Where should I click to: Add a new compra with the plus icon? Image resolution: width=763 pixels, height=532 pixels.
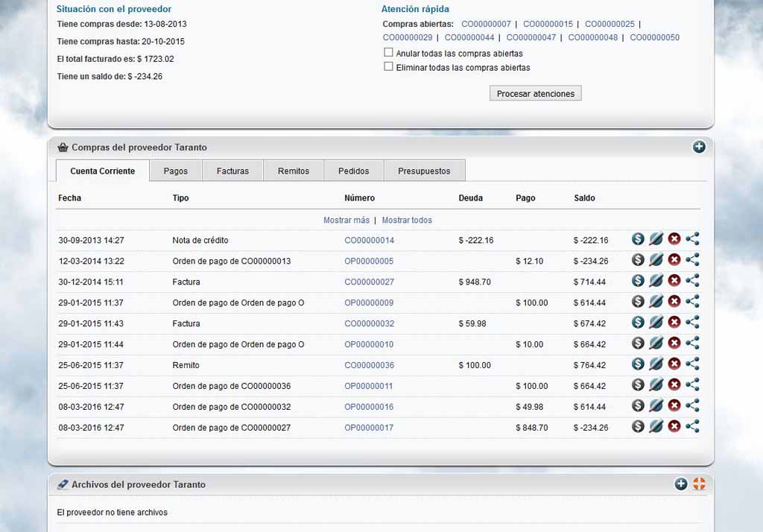[699, 147]
